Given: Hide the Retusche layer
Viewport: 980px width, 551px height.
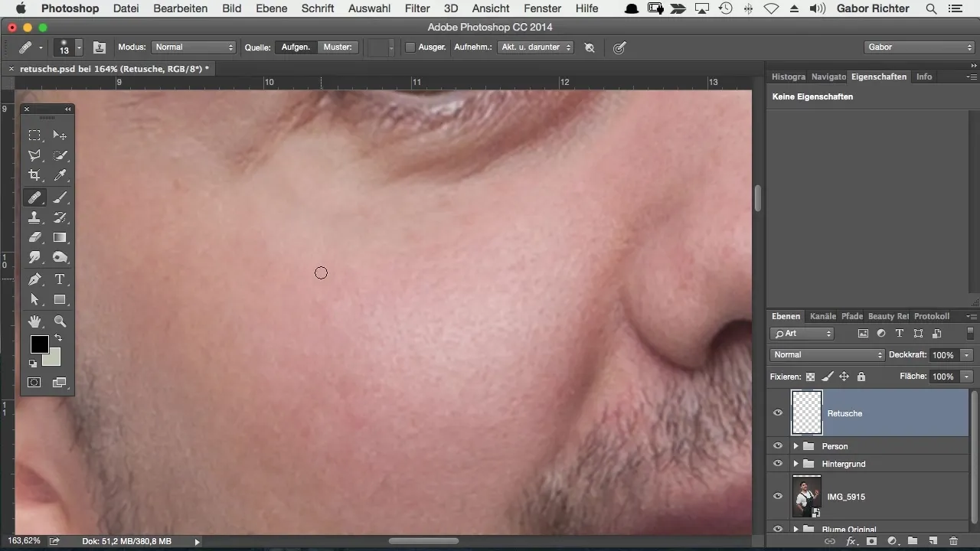Looking at the screenshot, I should (778, 413).
